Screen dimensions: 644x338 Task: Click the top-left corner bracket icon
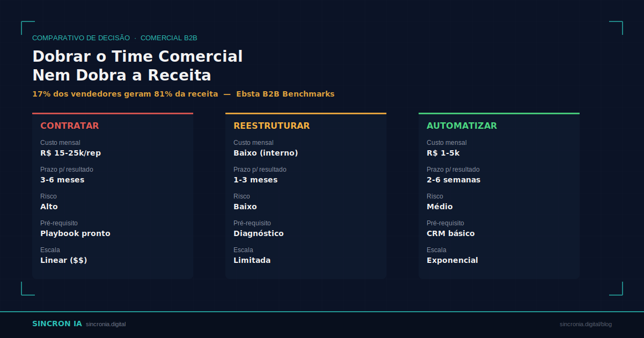pyautogui.click(x=28, y=28)
